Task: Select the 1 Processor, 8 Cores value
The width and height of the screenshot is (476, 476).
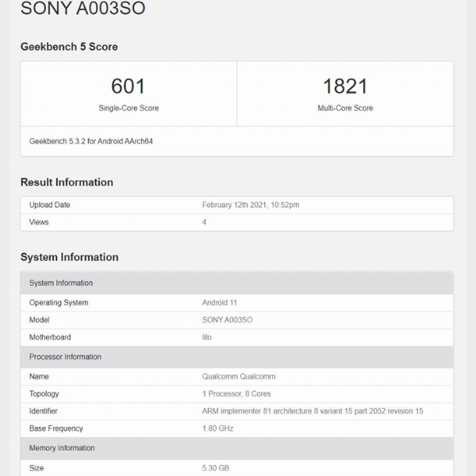Action: [x=236, y=393]
